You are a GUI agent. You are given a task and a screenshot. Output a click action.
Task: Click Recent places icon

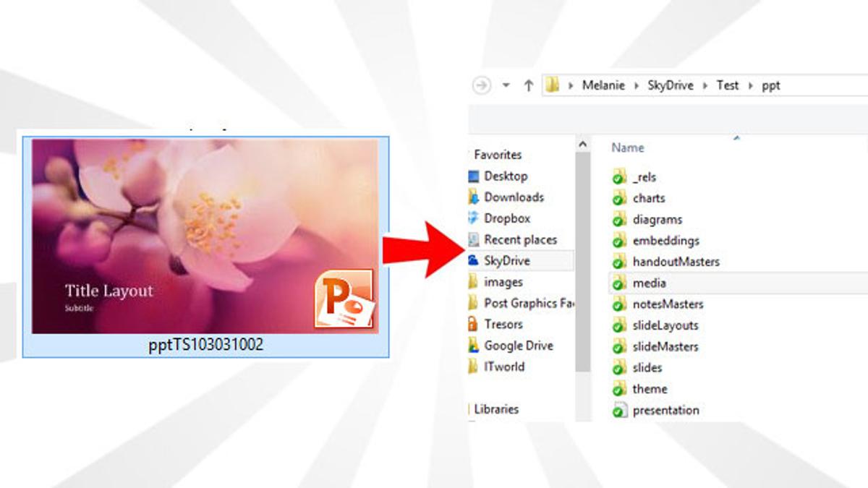[474, 239]
